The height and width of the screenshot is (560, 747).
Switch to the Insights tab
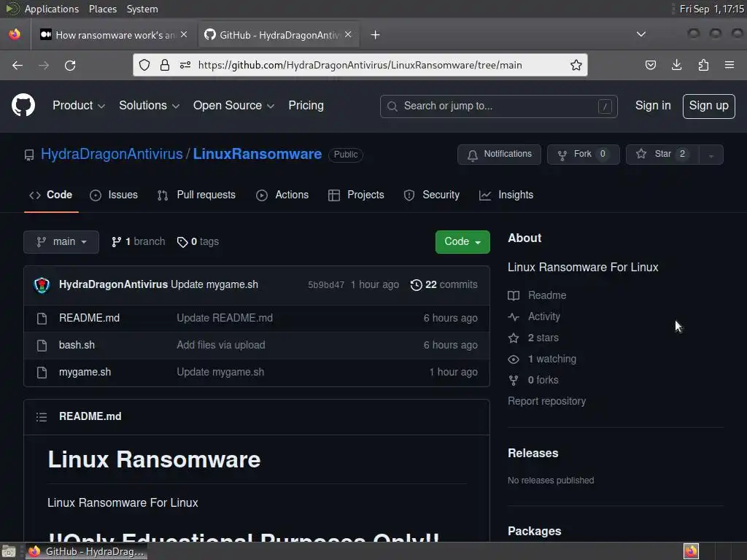tap(506, 195)
